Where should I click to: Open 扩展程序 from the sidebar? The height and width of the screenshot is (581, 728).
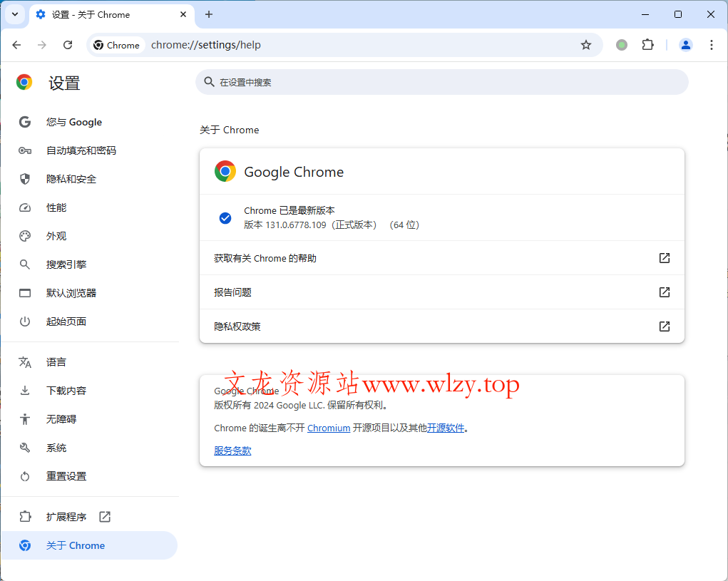tap(66, 516)
